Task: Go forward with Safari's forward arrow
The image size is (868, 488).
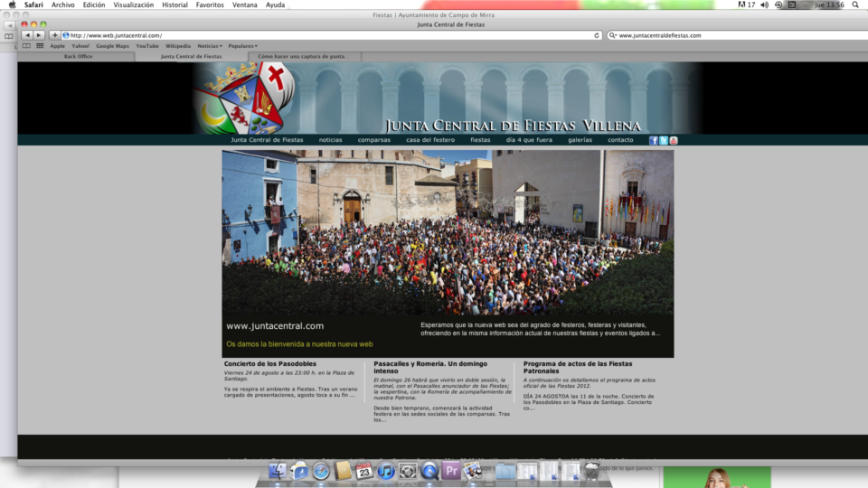Action: point(39,35)
